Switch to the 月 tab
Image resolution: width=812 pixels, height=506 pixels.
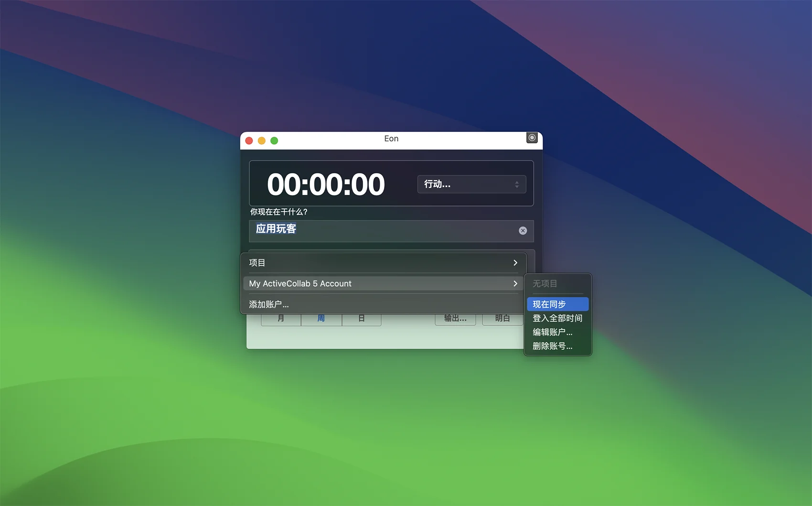(281, 320)
